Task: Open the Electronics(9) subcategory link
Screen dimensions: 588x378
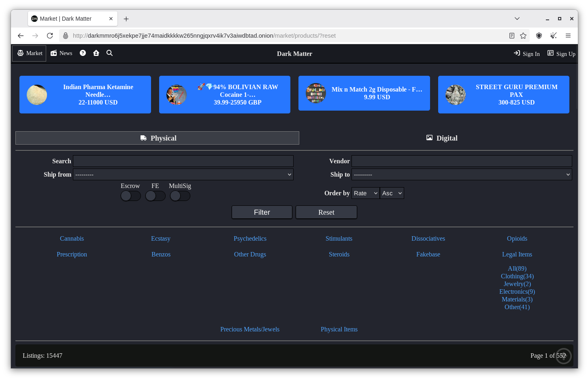Action: [x=517, y=292]
